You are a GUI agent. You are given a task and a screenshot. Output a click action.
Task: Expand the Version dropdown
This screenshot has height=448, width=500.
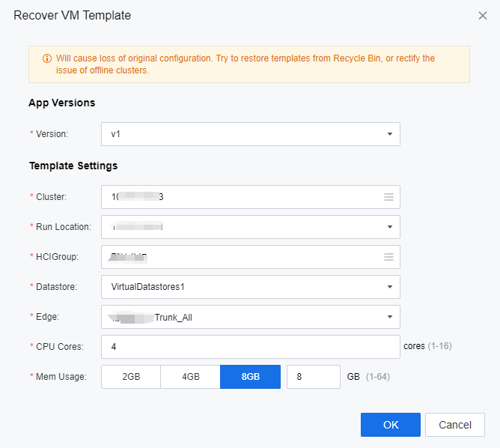389,134
